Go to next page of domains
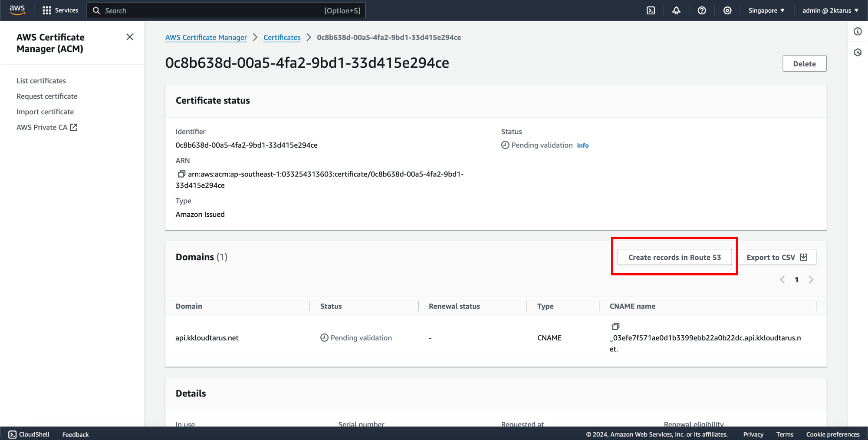The image size is (868, 440). point(811,280)
